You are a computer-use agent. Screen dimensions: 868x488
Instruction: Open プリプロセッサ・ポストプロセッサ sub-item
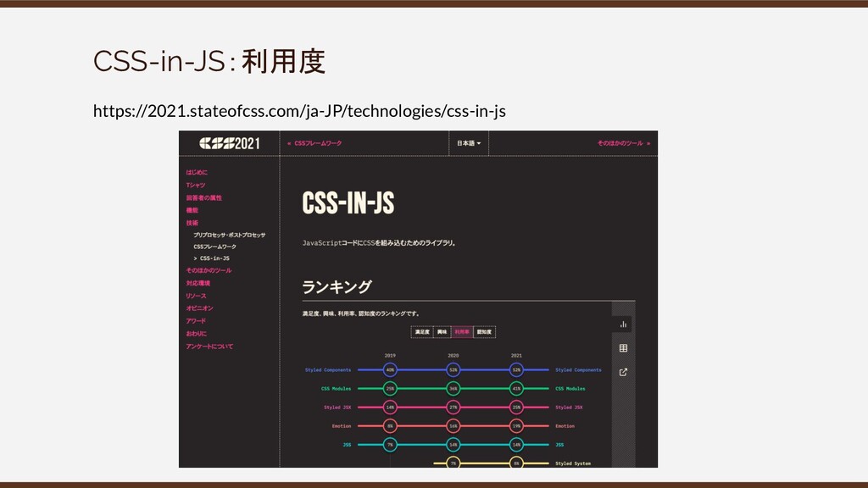click(x=229, y=236)
